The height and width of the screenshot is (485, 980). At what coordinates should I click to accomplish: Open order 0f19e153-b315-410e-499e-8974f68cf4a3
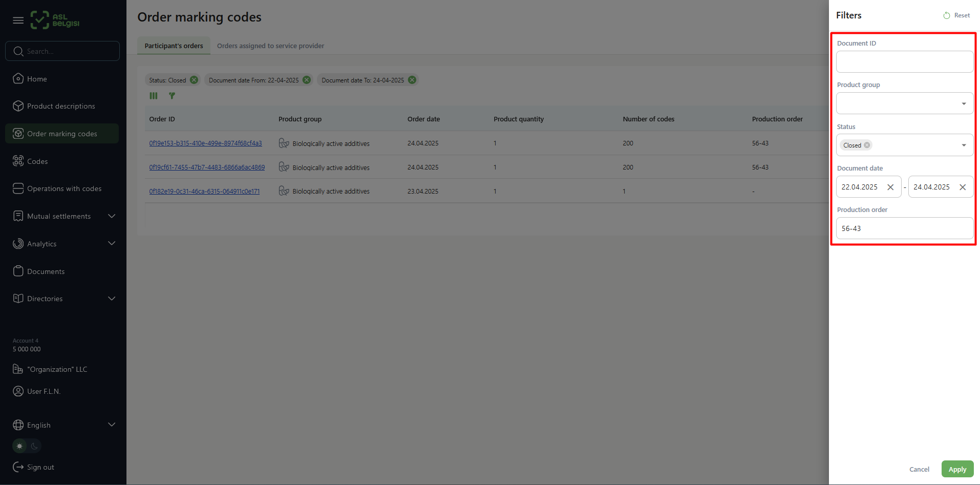point(205,143)
